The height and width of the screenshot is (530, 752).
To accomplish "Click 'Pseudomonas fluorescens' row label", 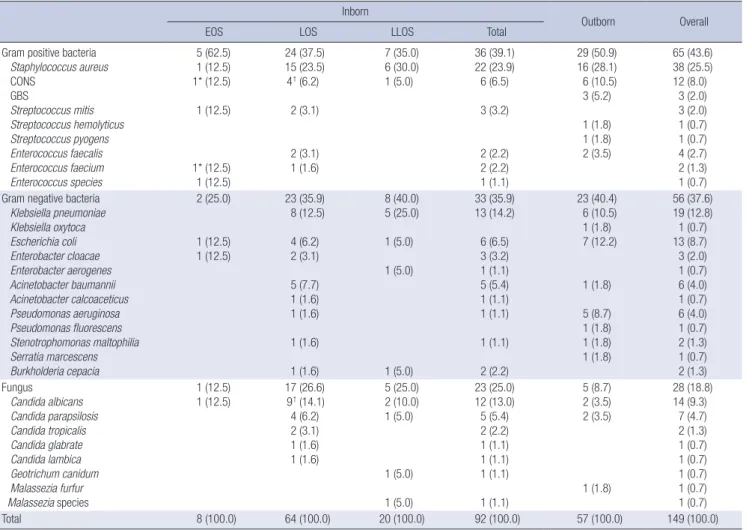I will point(66,328).
